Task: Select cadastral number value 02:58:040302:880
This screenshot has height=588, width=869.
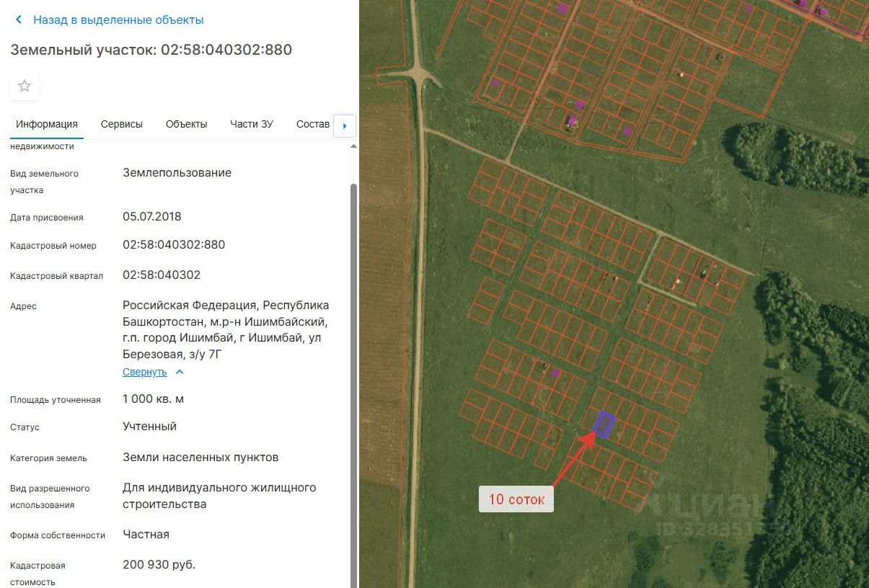Action: pyautogui.click(x=174, y=245)
